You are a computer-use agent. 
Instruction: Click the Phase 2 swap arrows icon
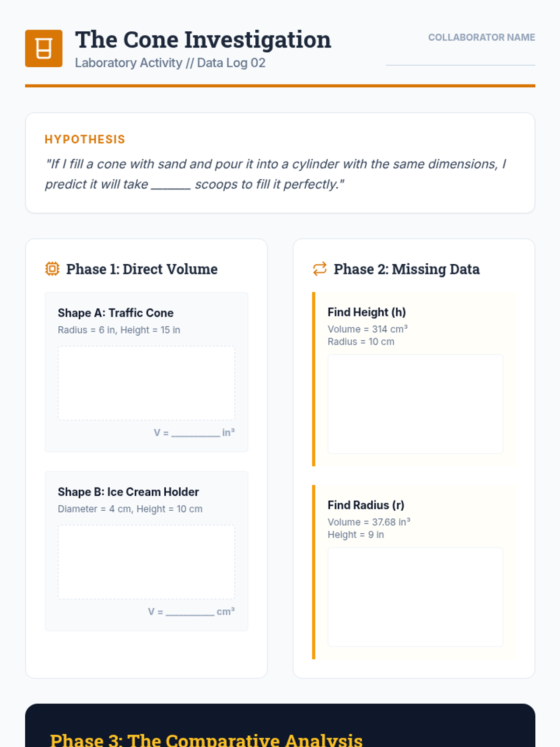320,269
